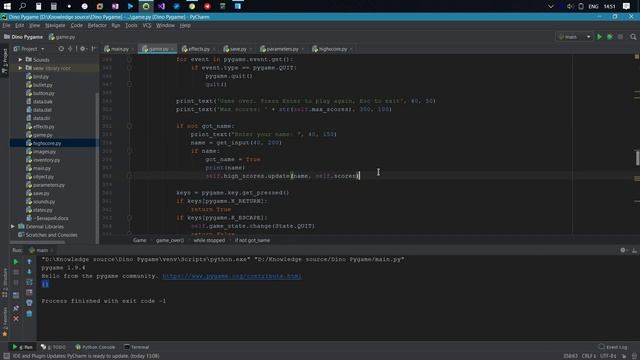This screenshot has height=360, width=640.
Task: Open Windows taskbar search
Action: coord(23,6)
